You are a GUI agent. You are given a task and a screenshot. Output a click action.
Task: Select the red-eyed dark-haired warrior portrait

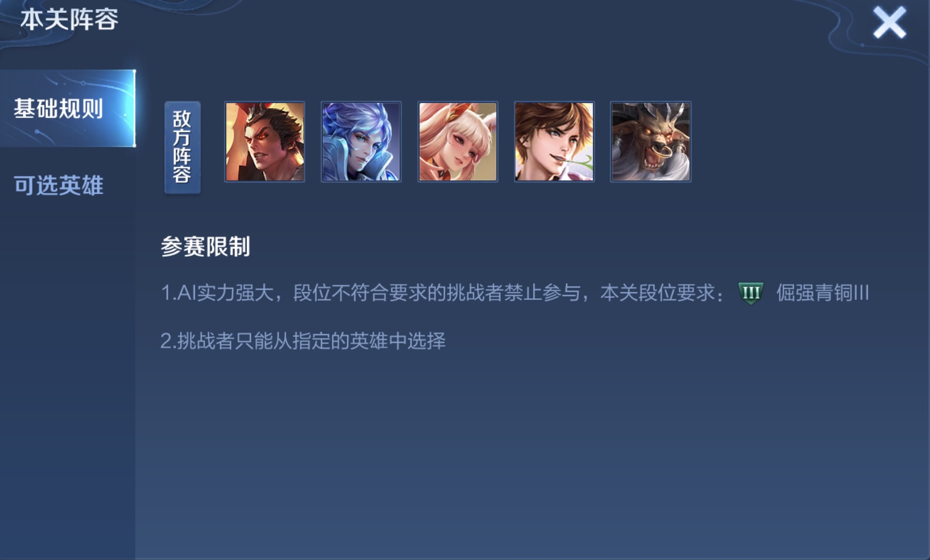pos(265,142)
